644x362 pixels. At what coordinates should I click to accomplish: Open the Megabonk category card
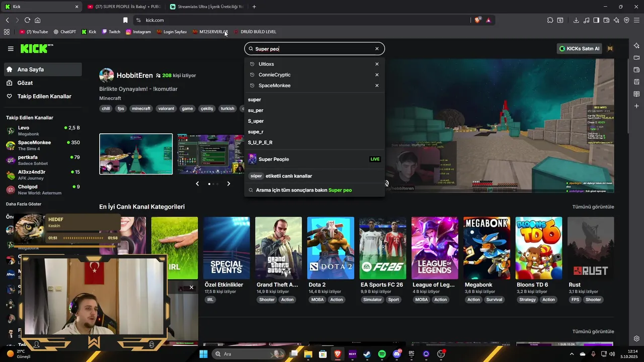(487, 248)
